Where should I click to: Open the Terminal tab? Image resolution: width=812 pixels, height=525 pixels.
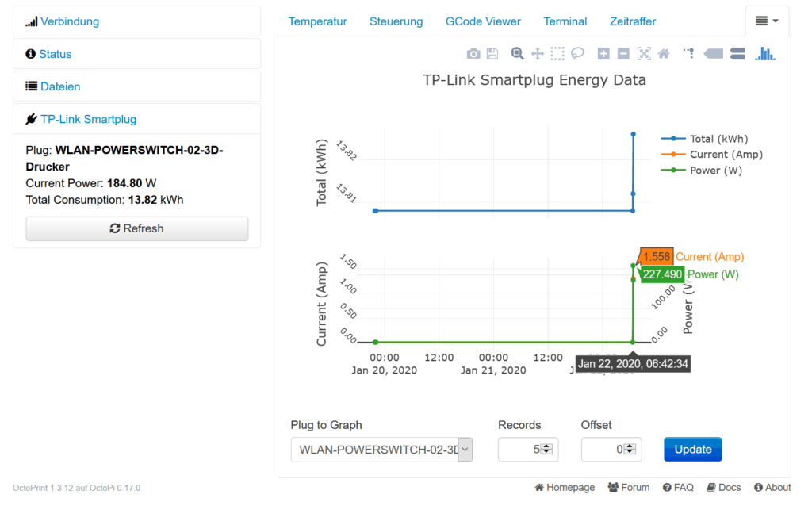565,21
